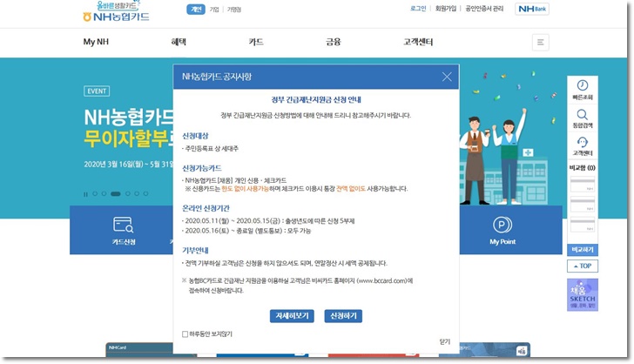
Task: Click the 자세히보기 button
Action: 292,316
